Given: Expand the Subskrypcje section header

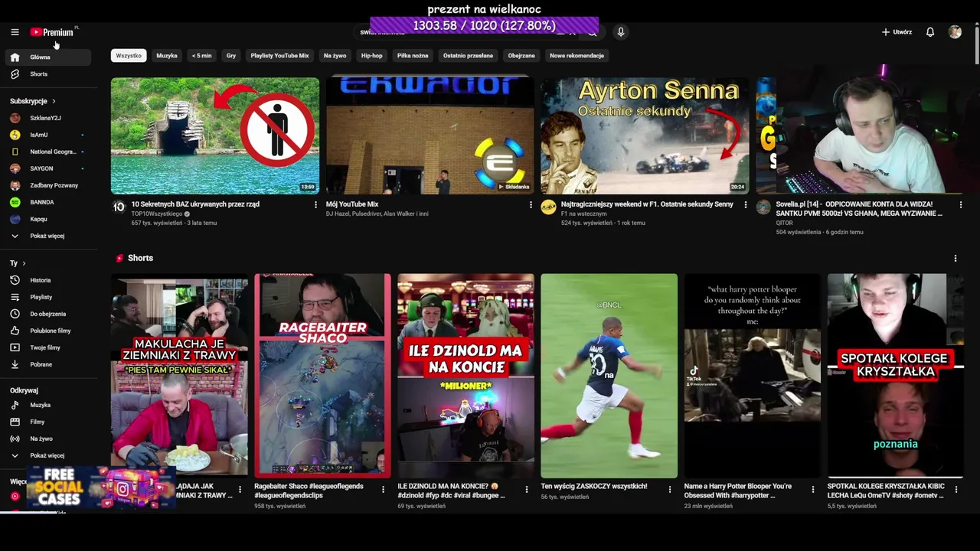Looking at the screenshot, I should coord(33,101).
